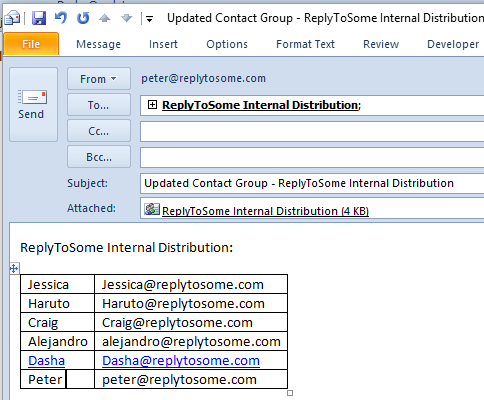The width and height of the screenshot is (484, 400).
Task: Click the contact group attachment icon
Action: [152, 209]
